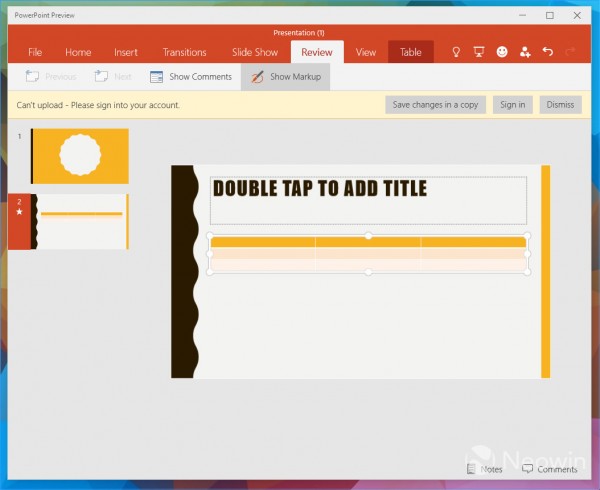This screenshot has height=490, width=600.
Task: Open the File tab
Action: tap(35, 52)
